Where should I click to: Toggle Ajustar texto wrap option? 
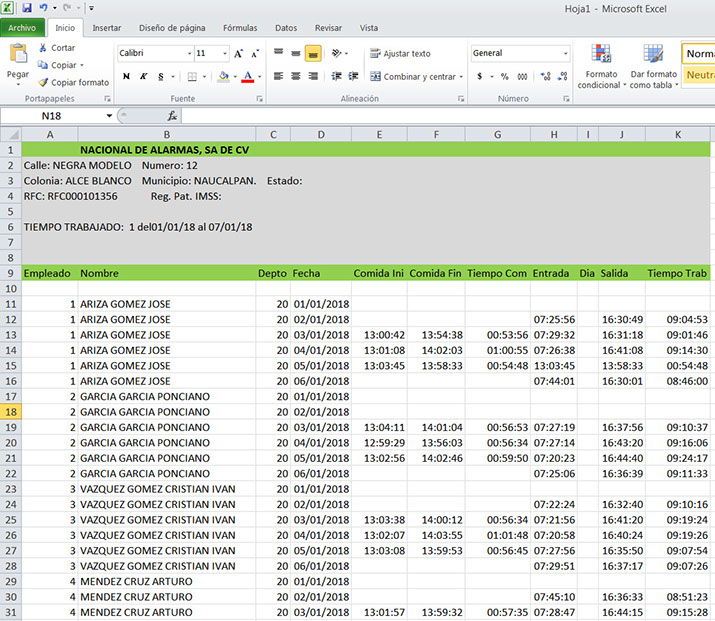point(400,53)
